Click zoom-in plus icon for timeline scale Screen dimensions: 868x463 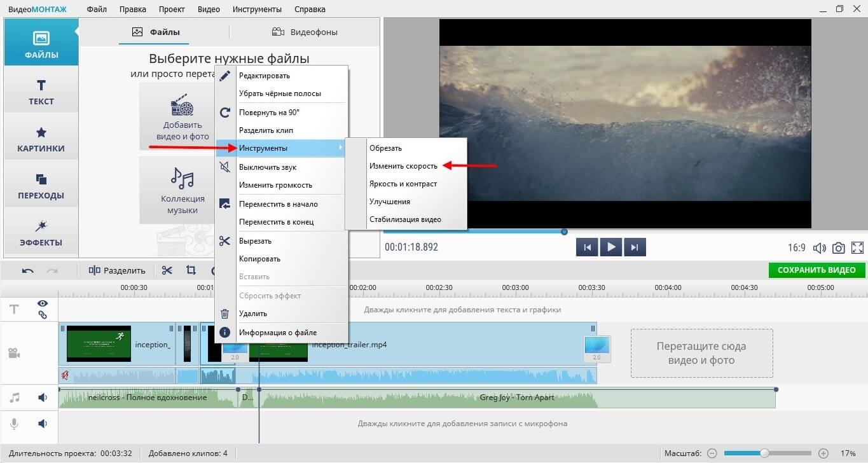tap(823, 453)
